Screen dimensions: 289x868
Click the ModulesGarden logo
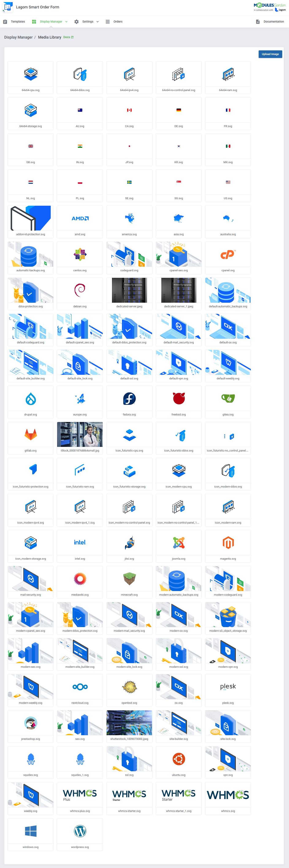pyautogui.click(x=270, y=7)
